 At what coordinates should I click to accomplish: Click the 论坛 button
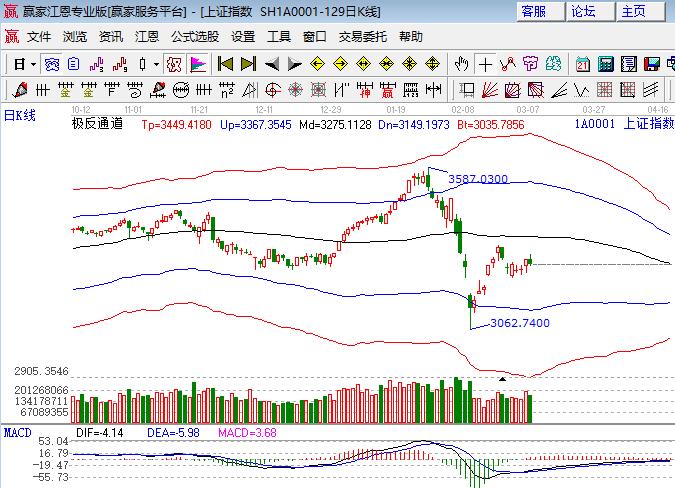(x=583, y=12)
